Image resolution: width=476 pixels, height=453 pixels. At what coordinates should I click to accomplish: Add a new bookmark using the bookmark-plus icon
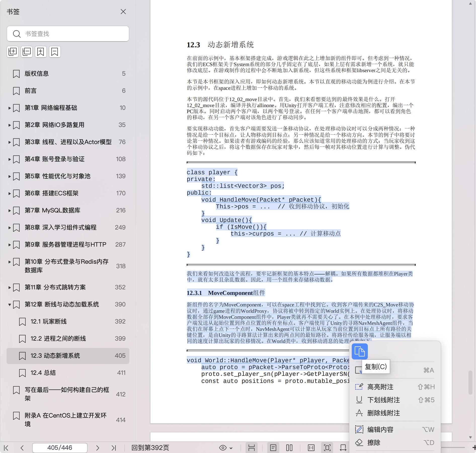point(41,52)
